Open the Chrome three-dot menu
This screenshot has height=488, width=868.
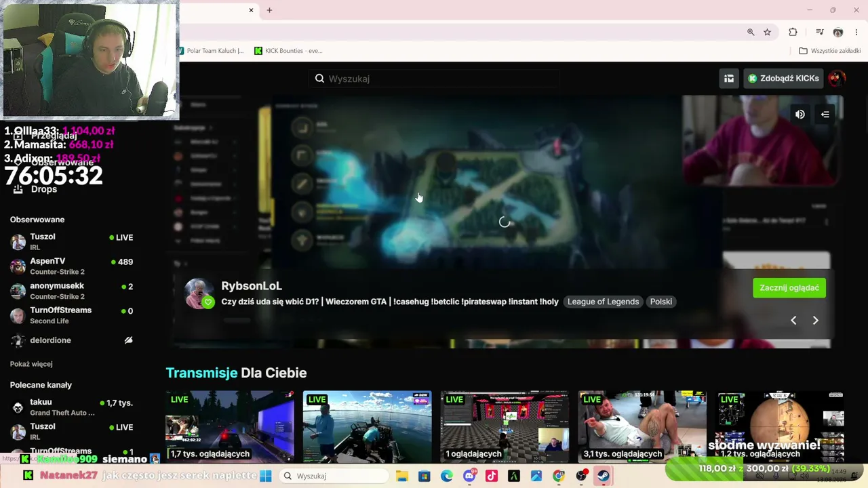coord(856,32)
